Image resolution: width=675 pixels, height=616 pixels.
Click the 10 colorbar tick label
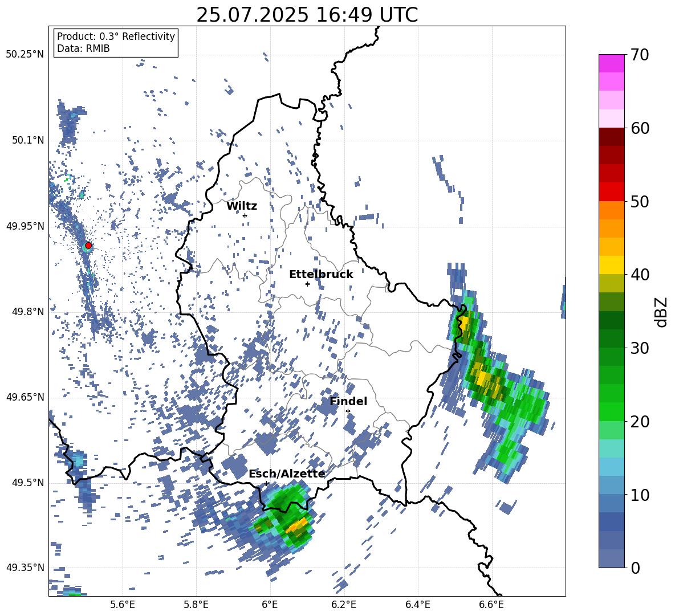(640, 495)
